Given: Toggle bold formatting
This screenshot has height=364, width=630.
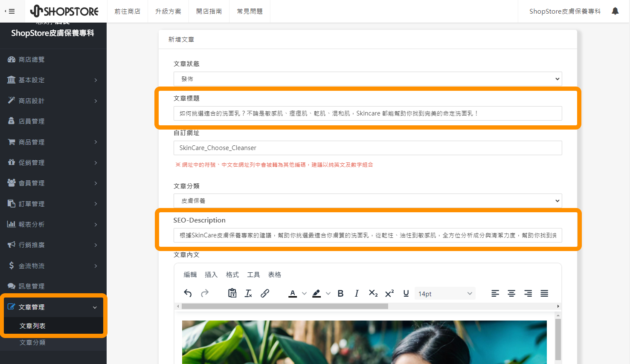Looking at the screenshot, I should (x=340, y=293).
